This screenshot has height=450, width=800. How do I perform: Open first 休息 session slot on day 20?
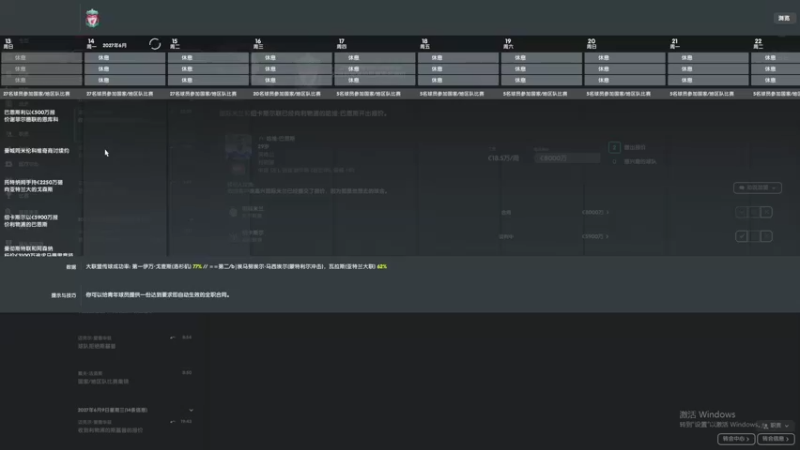click(625, 58)
